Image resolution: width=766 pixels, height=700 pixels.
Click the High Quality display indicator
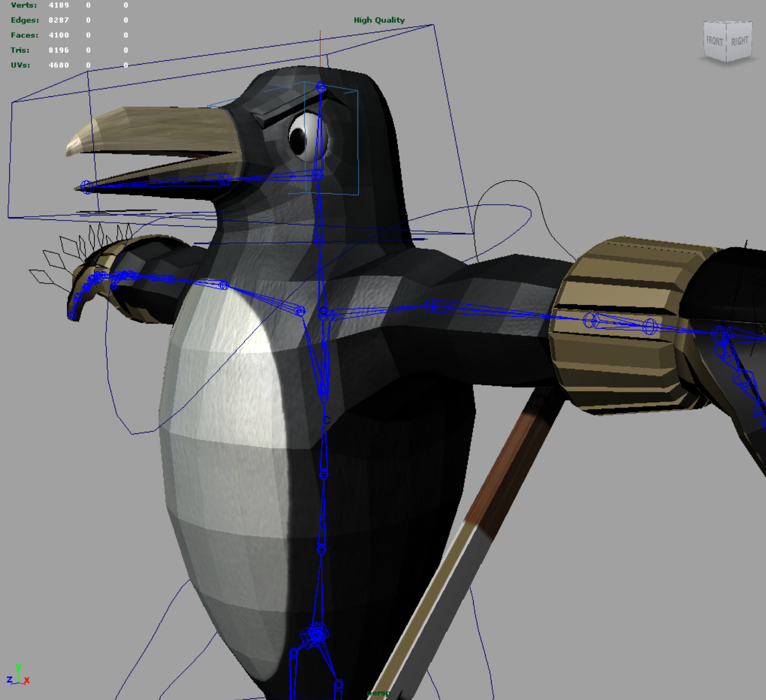(x=378, y=19)
